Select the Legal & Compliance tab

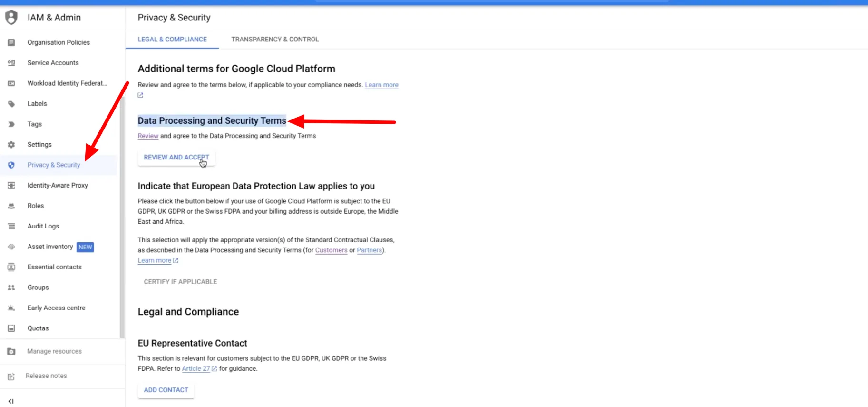(x=172, y=40)
